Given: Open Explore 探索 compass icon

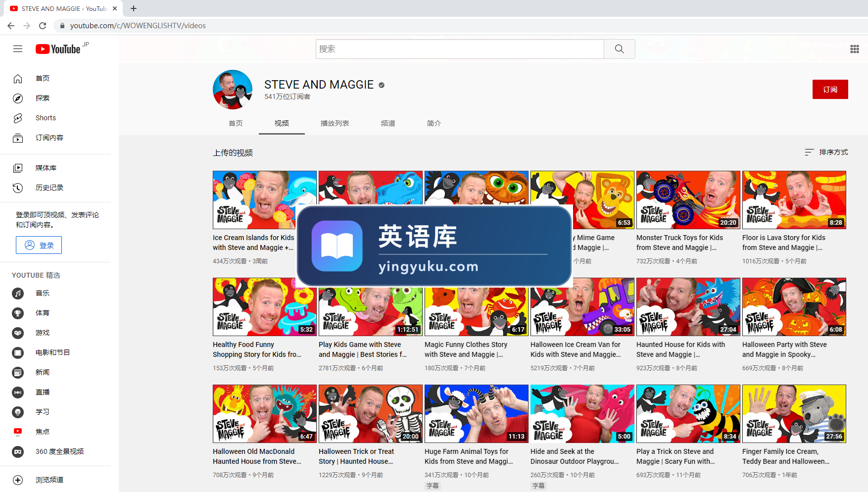Looking at the screenshot, I should click(18, 98).
